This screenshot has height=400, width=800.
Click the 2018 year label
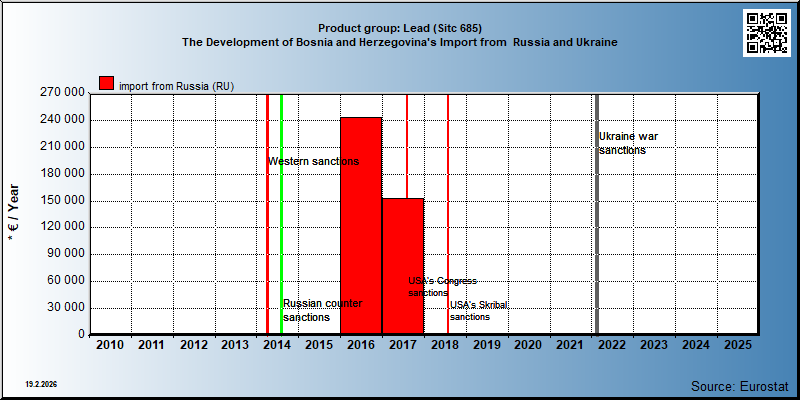click(444, 345)
